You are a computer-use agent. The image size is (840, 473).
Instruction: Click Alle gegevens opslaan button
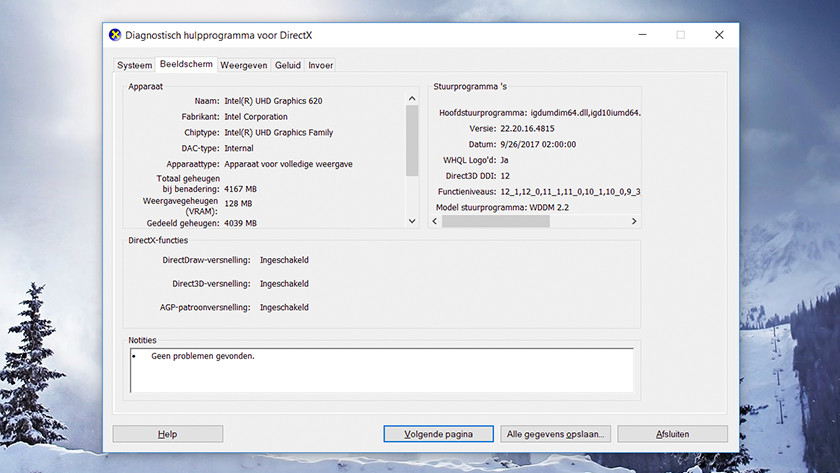(x=556, y=434)
